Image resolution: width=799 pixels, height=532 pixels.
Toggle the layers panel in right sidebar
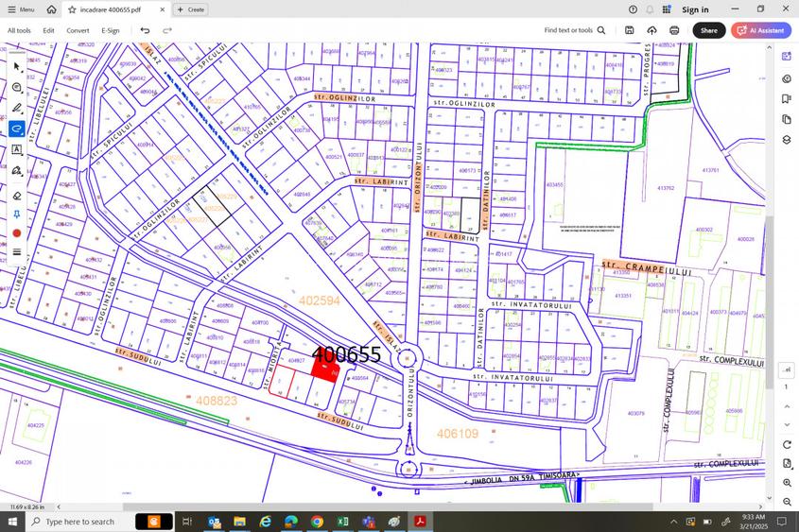click(x=787, y=140)
